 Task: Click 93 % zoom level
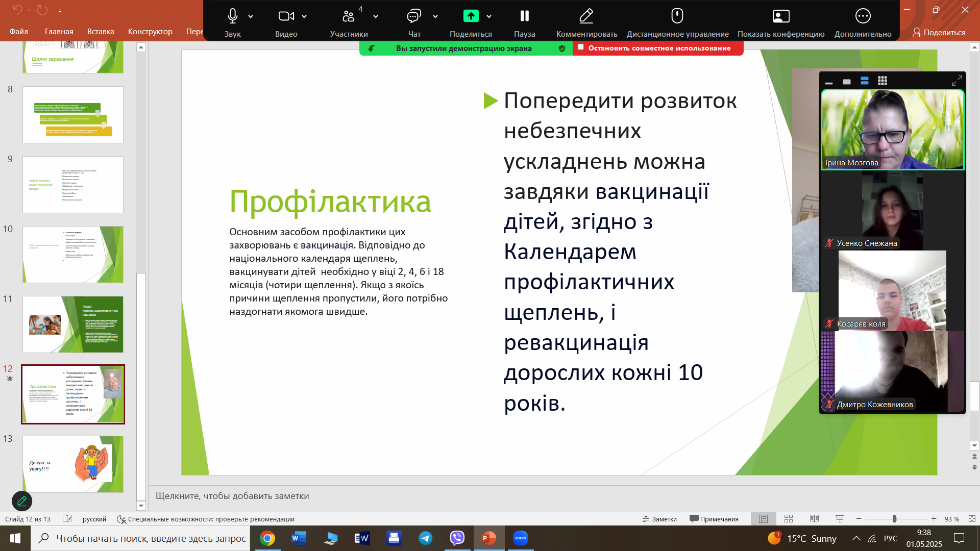pyautogui.click(x=951, y=519)
